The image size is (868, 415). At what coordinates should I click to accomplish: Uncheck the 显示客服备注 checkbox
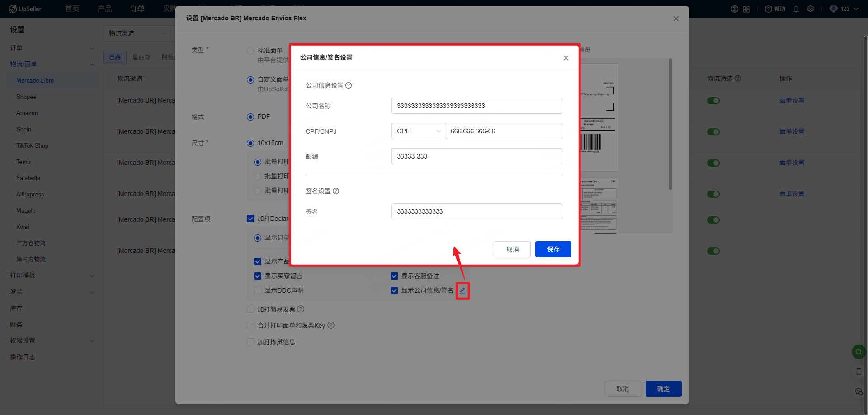[x=394, y=276]
